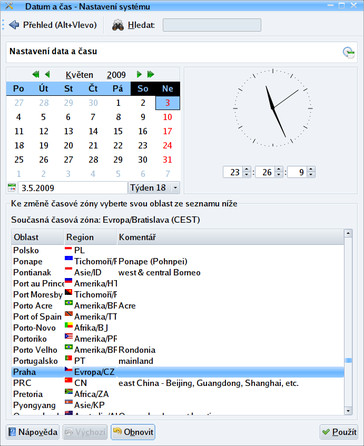
Task: Open the Květen month selector
Action: (x=79, y=75)
